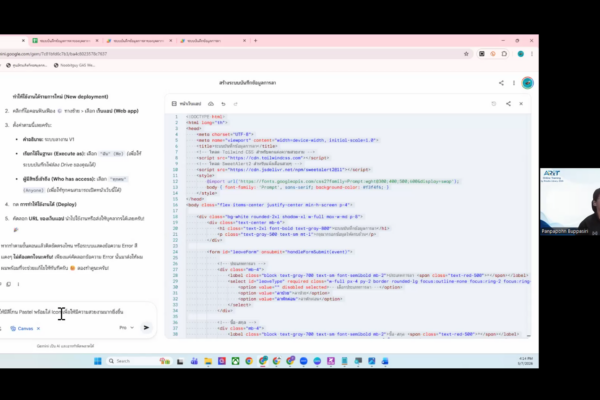Open the Noobtguy GAS bookmark

coord(74,65)
